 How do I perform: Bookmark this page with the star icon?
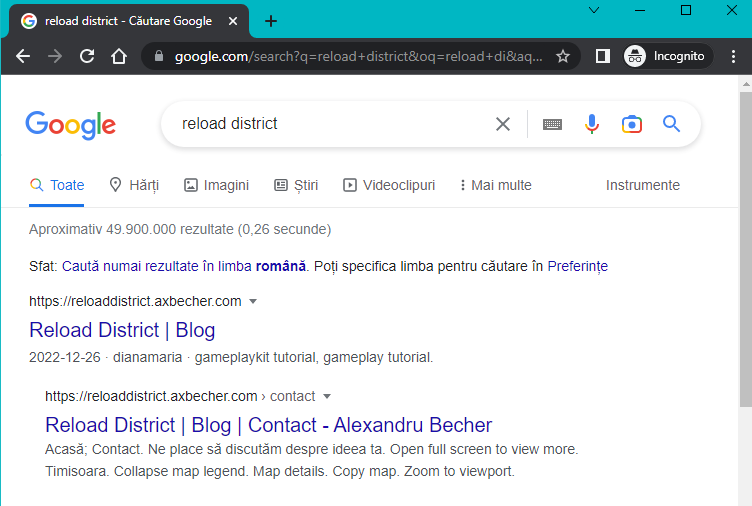(563, 56)
